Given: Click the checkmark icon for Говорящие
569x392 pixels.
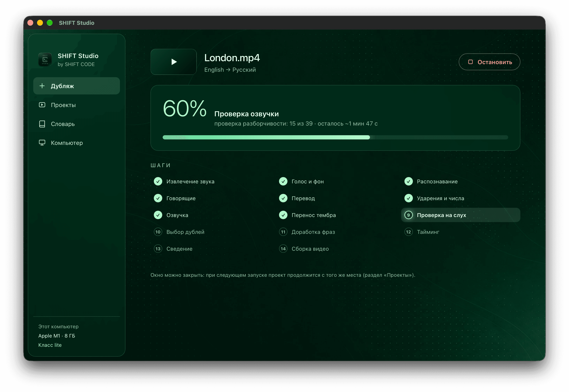Looking at the screenshot, I should (x=158, y=198).
